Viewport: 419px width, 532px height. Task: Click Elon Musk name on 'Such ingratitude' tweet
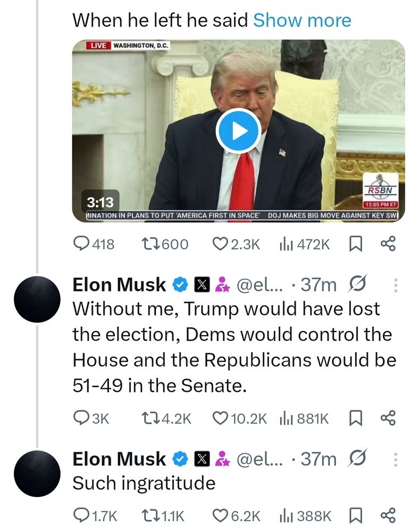[x=120, y=460]
